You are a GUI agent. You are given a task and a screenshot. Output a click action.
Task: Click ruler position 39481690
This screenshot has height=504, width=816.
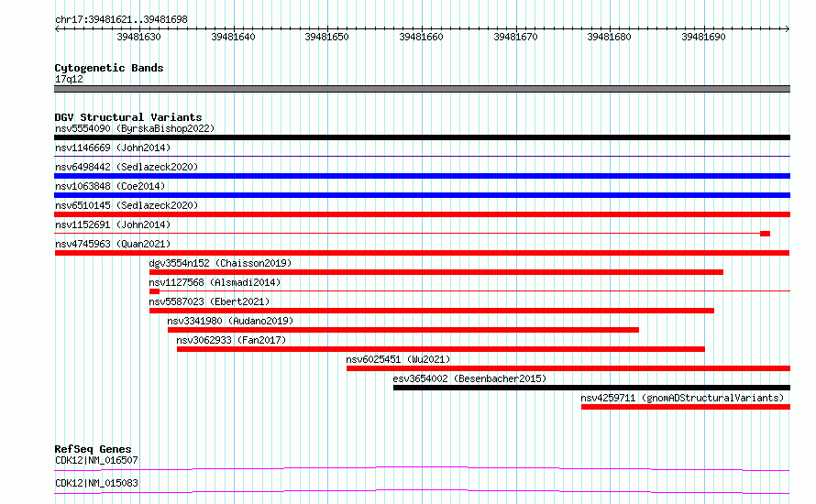(x=703, y=37)
